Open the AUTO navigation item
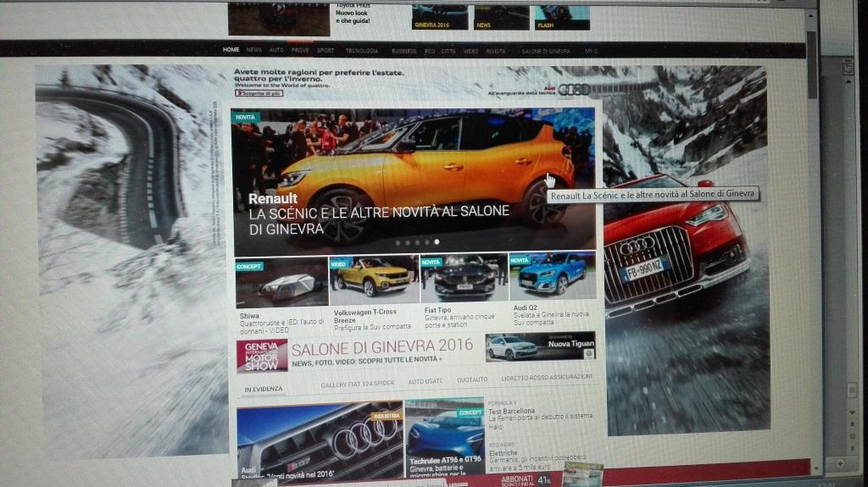The width and height of the screenshot is (868, 487). (277, 50)
